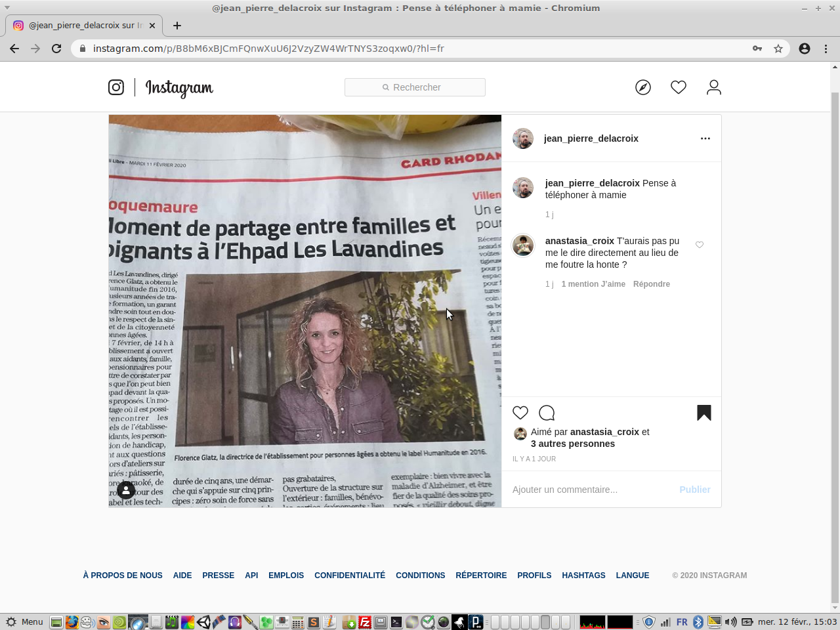This screenshot has width=840, height=630.
Task: Toggle the saved bookmark on post
Action: point(704,413)
